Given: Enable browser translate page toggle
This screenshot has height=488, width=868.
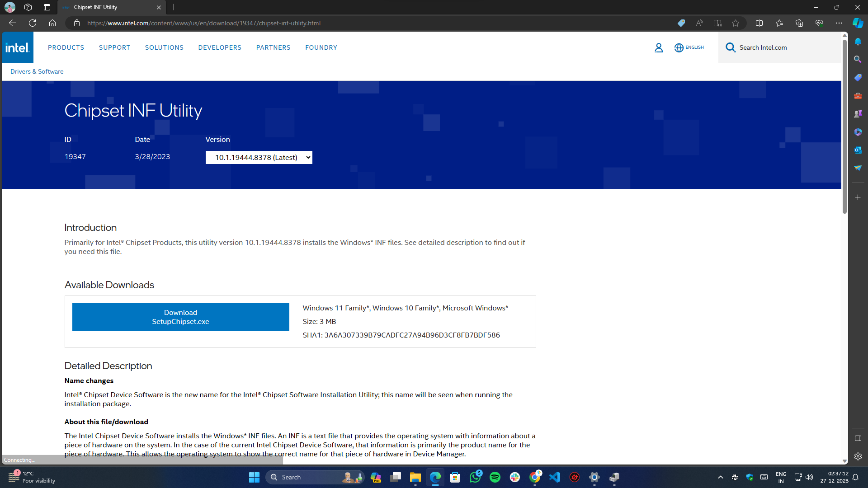Looking at the screenshot, I should click(699, 23).
